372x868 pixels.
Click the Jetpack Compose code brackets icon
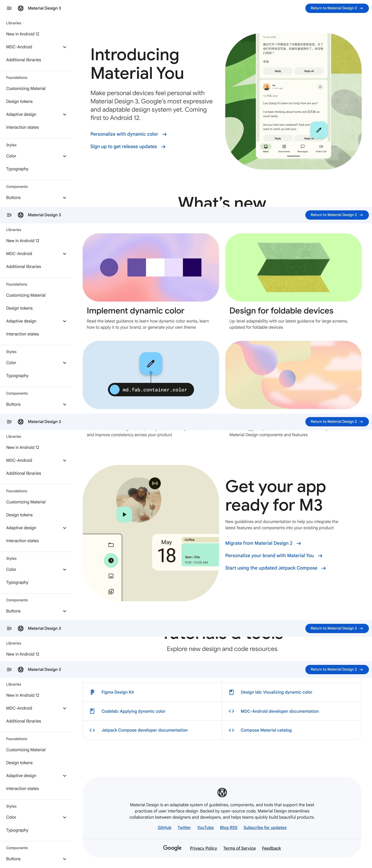tap(92, 730)
